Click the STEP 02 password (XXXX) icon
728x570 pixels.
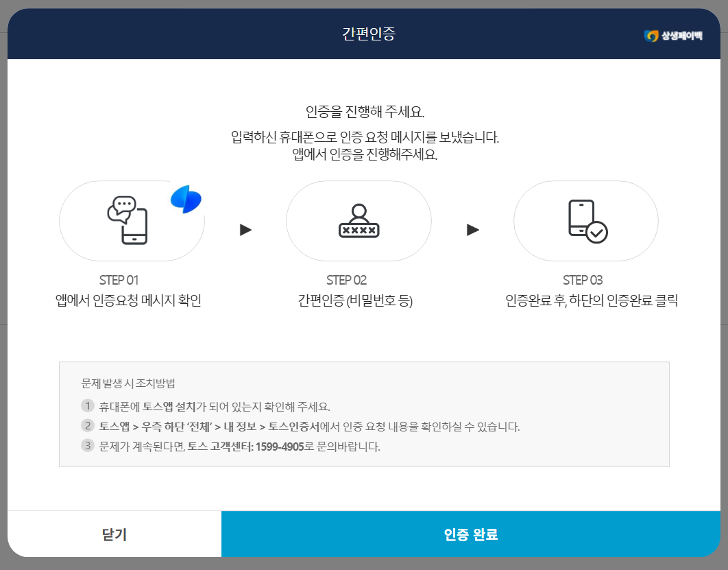click(x=358, y=221)
